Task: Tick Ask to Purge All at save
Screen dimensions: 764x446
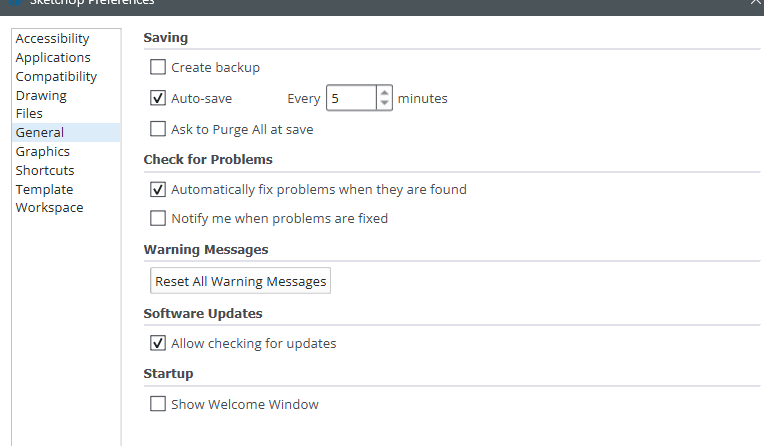Action: [158, 129]
